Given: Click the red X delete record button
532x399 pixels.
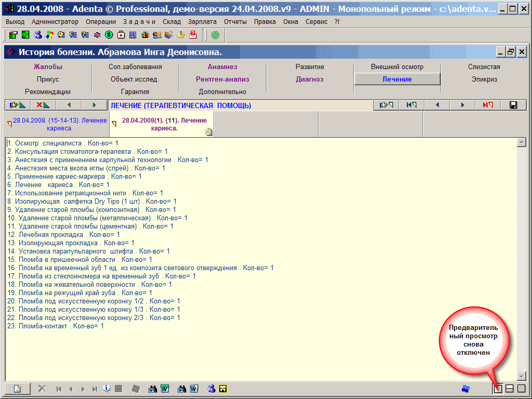Looking at the screenshot, I should coord(43,105).
